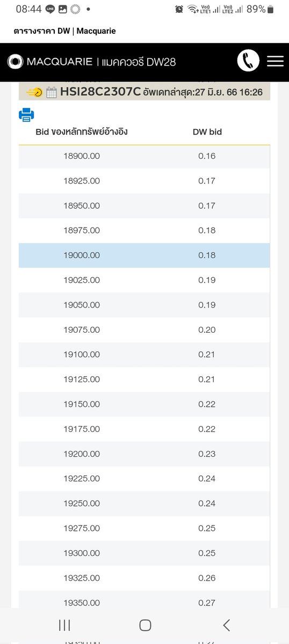Tap the Android home button
The width and height of the screenshot is (289, 644).
[144, 625]
